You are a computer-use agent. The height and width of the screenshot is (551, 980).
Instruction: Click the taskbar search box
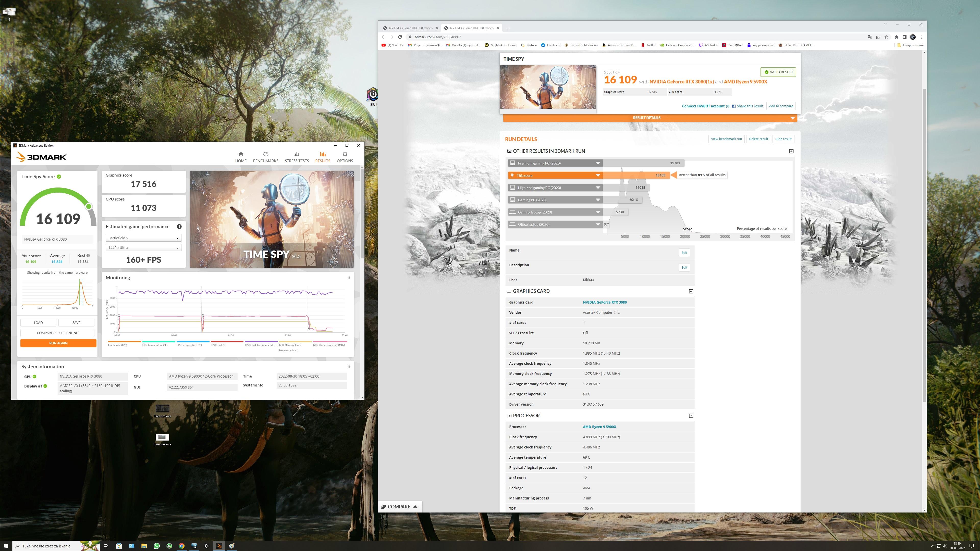56,546
